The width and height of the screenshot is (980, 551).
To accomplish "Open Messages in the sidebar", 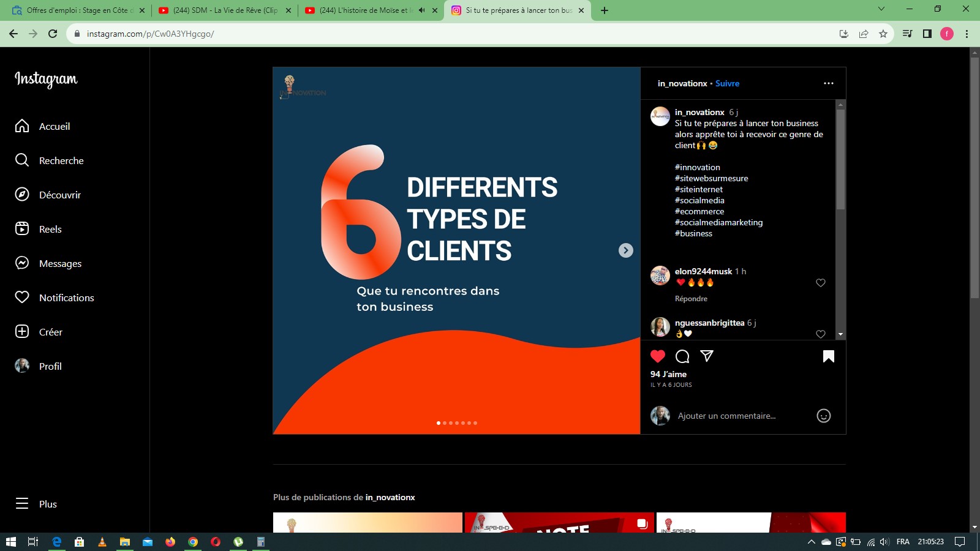I will pos(60,263).
